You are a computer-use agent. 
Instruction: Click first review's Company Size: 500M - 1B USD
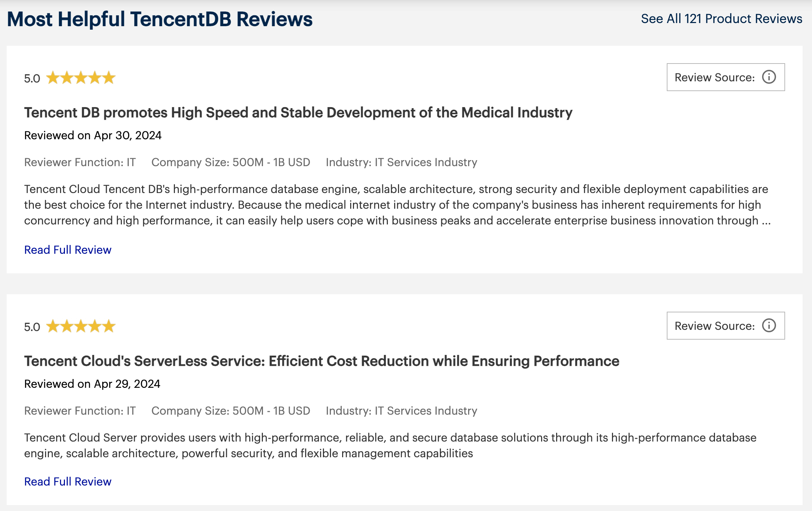tap(231, 162)
